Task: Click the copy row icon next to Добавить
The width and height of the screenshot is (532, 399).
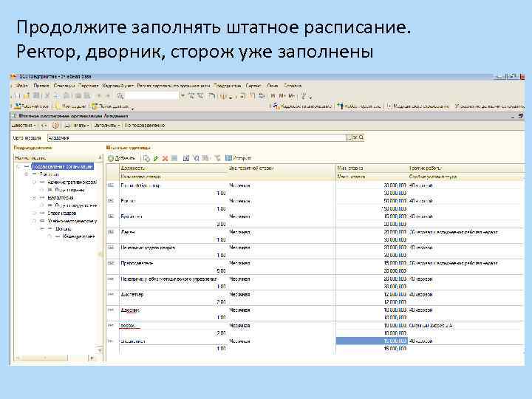Action: point(146,158)
